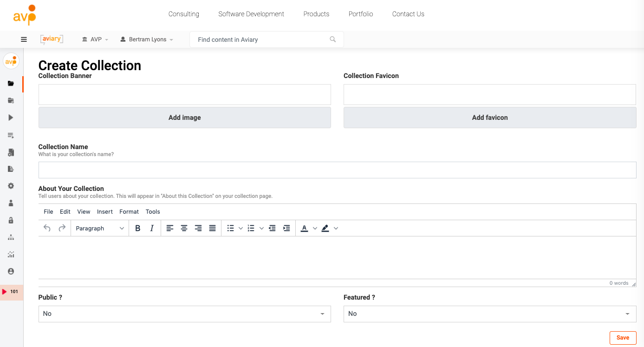Apply background highlight color
644x347 pixels.
pyautogui.click(x=325, y=228)
